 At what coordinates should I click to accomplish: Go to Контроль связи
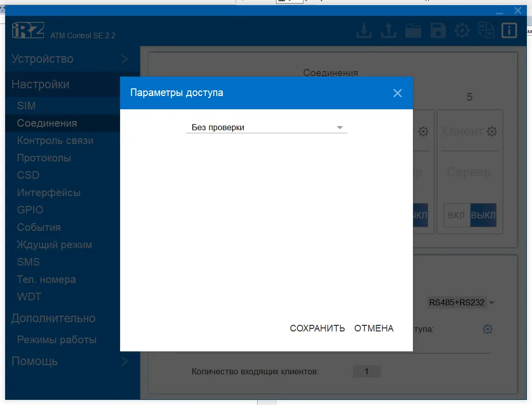pyautogui.click(x=55, y=140)
